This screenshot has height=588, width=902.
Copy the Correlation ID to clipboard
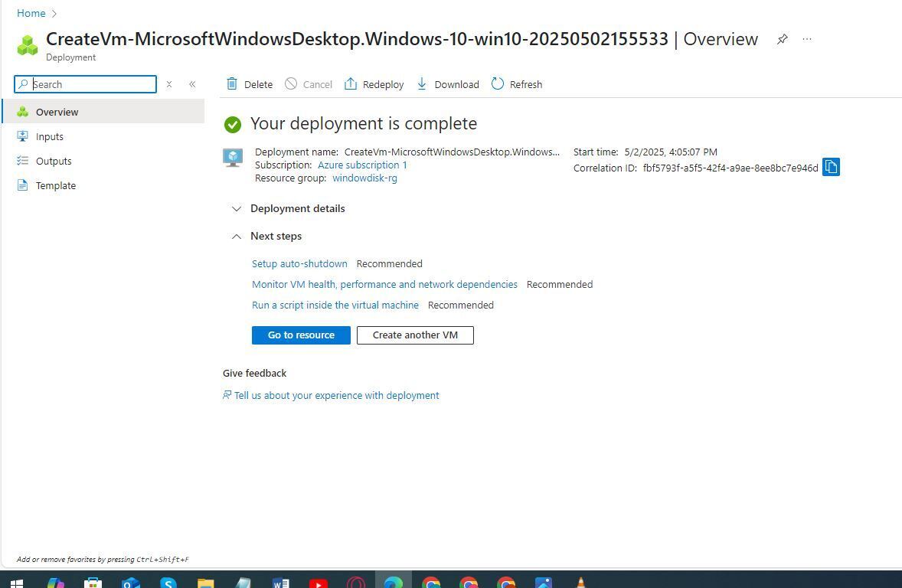coord(831,167)
